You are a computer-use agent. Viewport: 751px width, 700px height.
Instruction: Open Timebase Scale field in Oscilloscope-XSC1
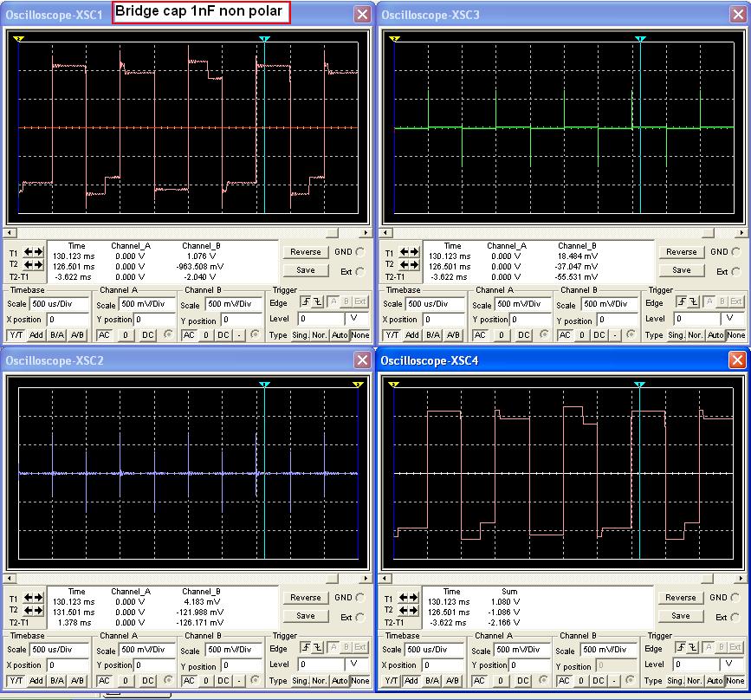pyautogui.click(x=60, y=304)
